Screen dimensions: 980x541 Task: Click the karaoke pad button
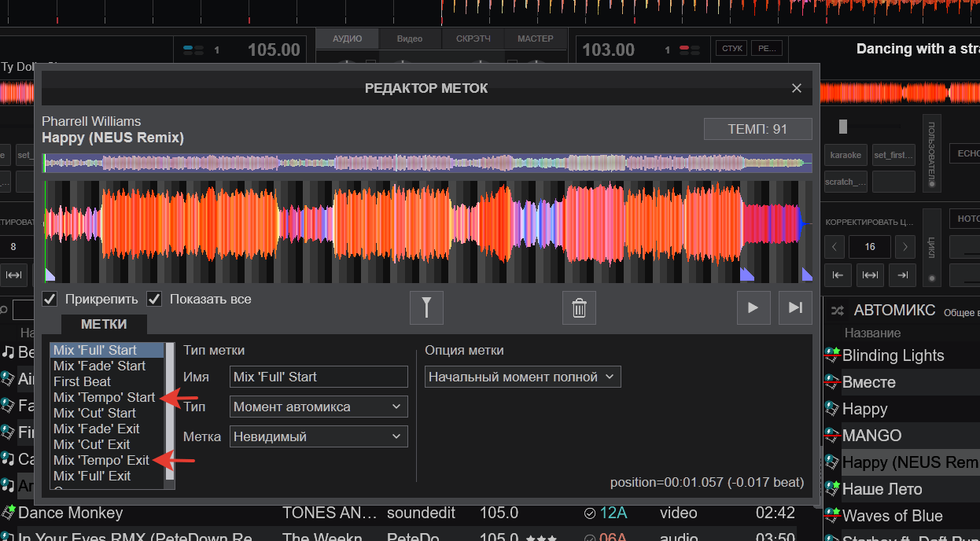pyautogui.click(x=846, y=155)
